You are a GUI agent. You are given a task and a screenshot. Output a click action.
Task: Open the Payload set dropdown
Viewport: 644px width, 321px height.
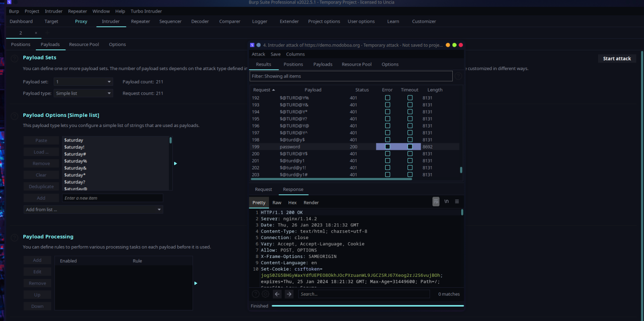pyautogui.click(x=84, y=81)
